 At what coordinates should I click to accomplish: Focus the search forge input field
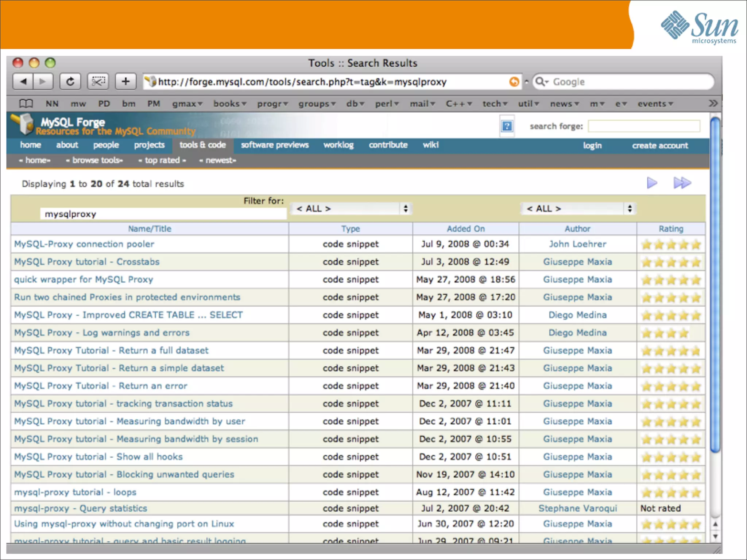(644, 126)
